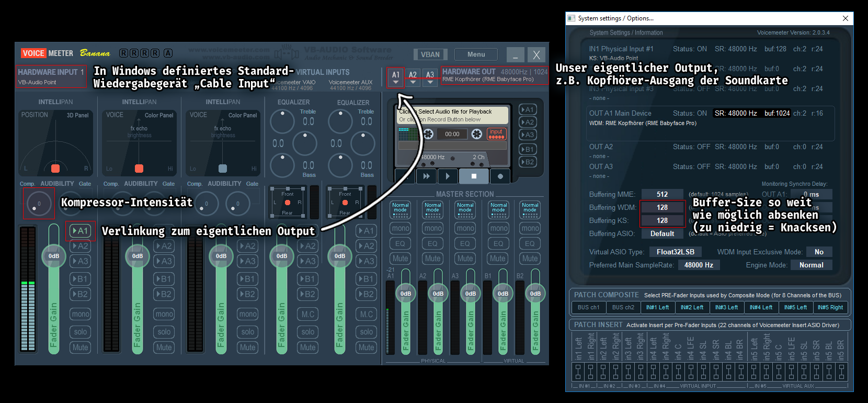
Task: Change Buffering KS value 128
Action: tap(663, 220)
